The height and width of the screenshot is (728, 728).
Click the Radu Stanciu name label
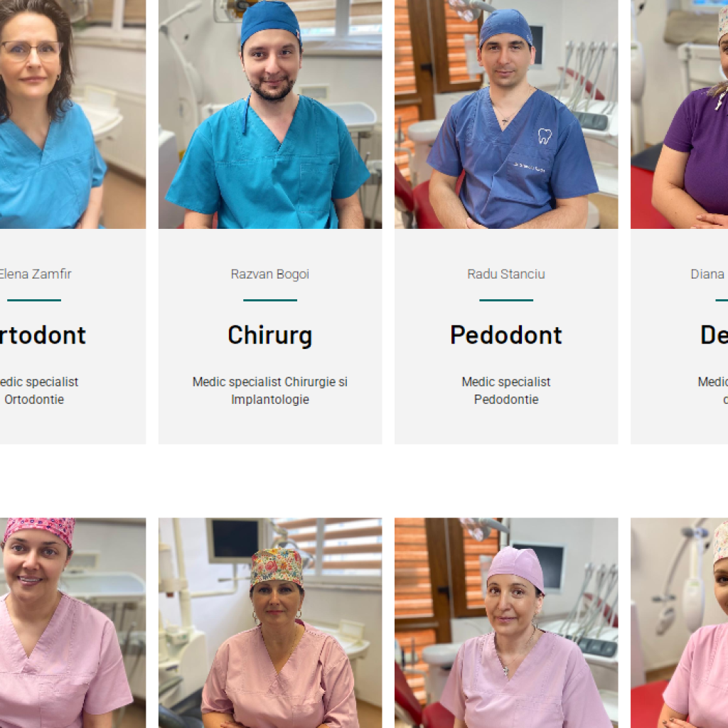pyautogui.click(x=506, y=274)
